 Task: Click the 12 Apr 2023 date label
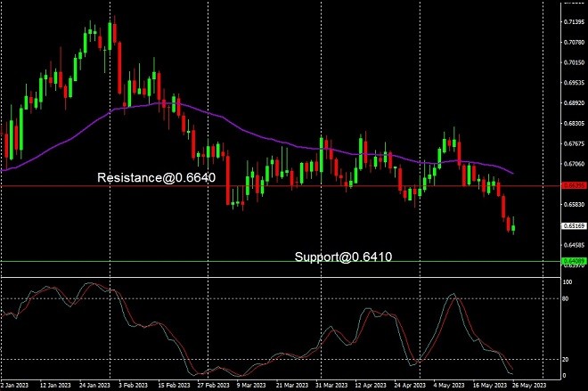click(371, 386)
